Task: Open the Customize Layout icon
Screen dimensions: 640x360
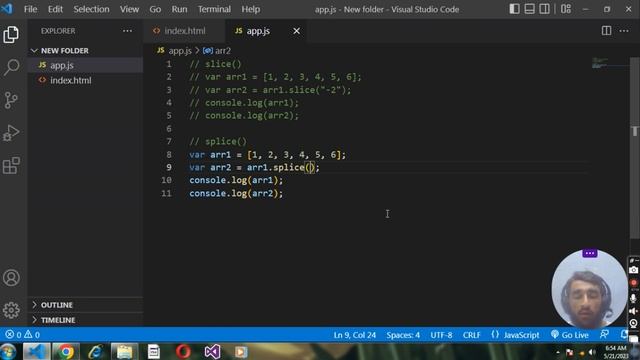Action: [566, 9]
